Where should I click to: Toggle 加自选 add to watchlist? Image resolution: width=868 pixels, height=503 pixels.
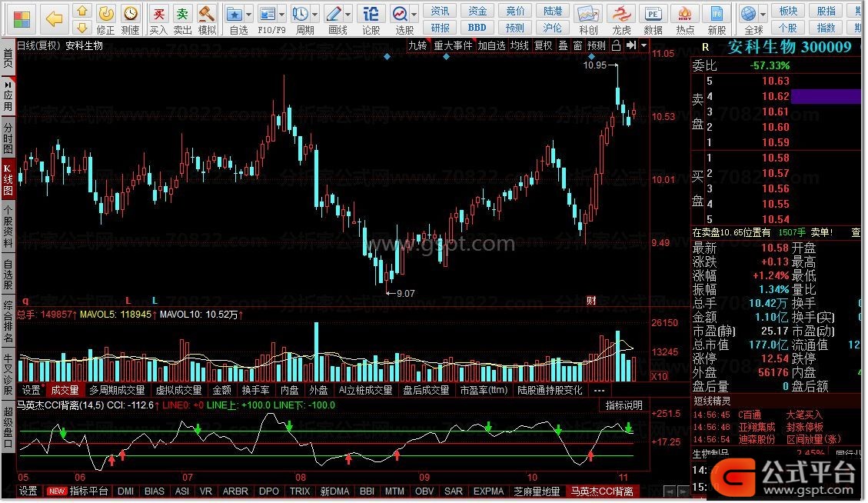(x=491, y=46)
